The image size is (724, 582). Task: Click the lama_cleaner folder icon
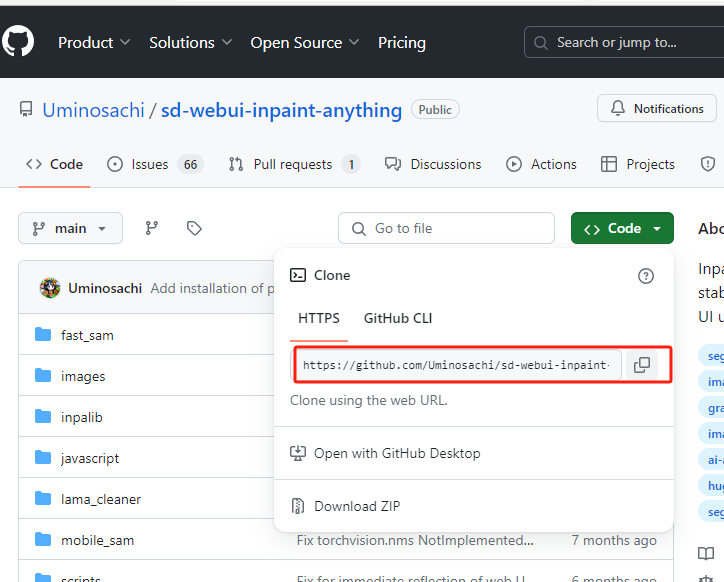43,498
